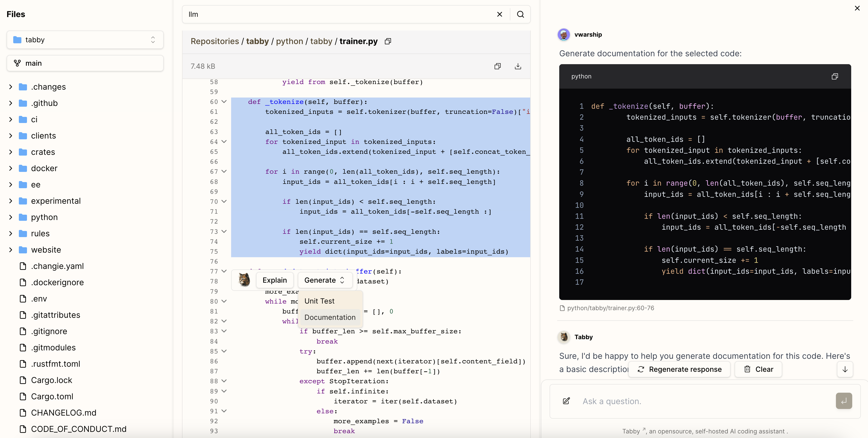
Task: Expand the .github folder
Action: click(x=11, y=103)
